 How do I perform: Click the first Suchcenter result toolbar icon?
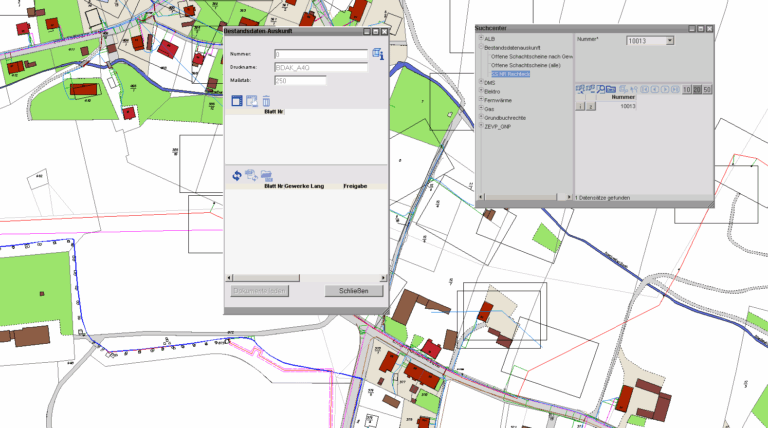pyautogui.click(x=580, y=89)
